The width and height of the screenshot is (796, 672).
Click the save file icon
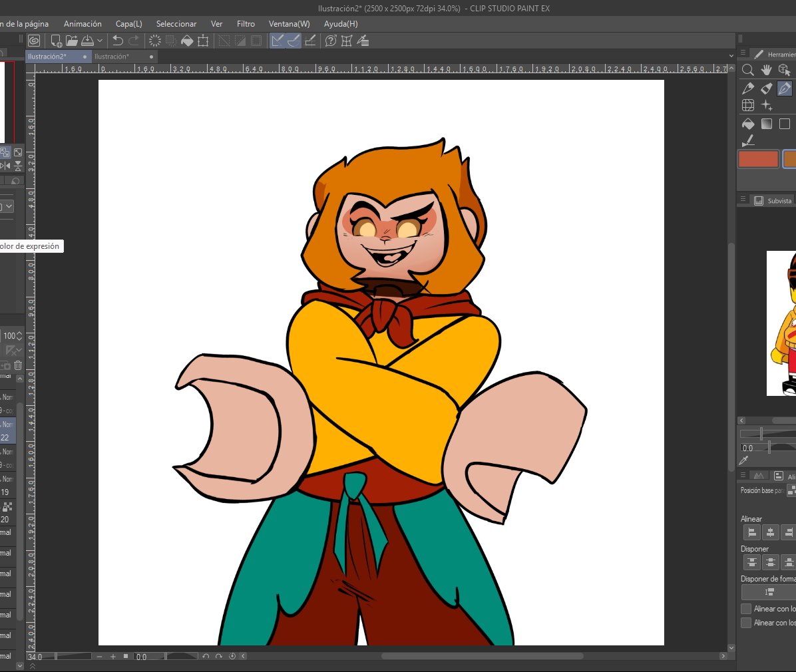tap(87, 41)
